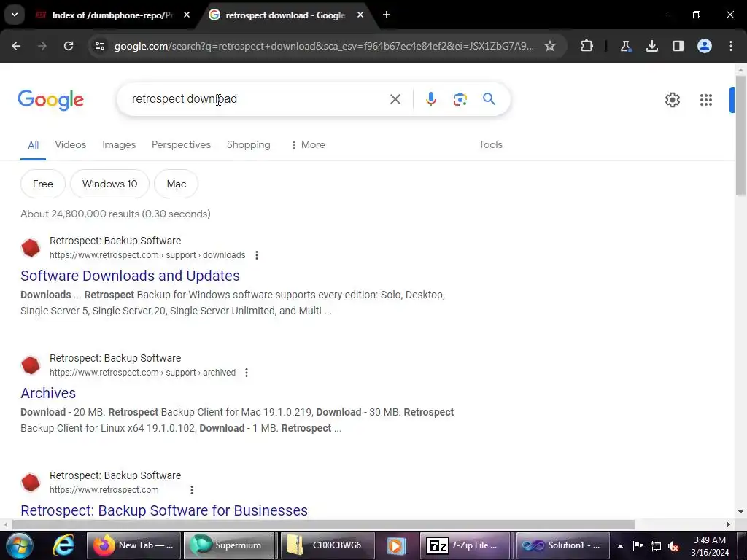Screen dimensions: 747x560
Task: Open the browser three-dot menu
Action: (x=731, y=46)
